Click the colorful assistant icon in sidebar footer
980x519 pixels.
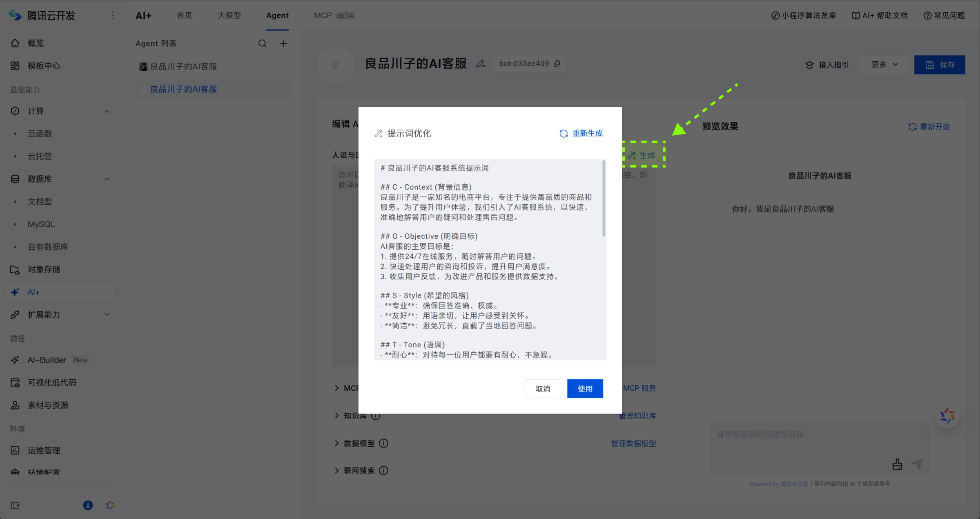(110, 506)
